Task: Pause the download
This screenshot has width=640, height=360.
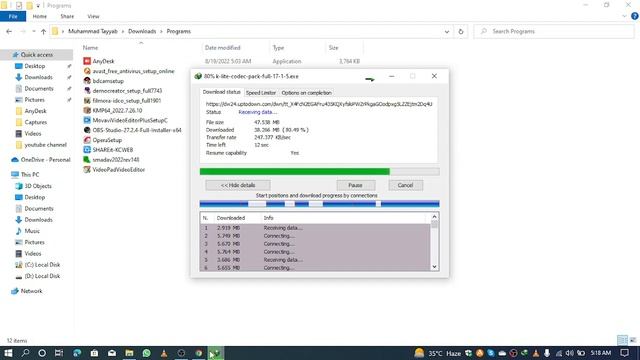Action: point(356,185)
